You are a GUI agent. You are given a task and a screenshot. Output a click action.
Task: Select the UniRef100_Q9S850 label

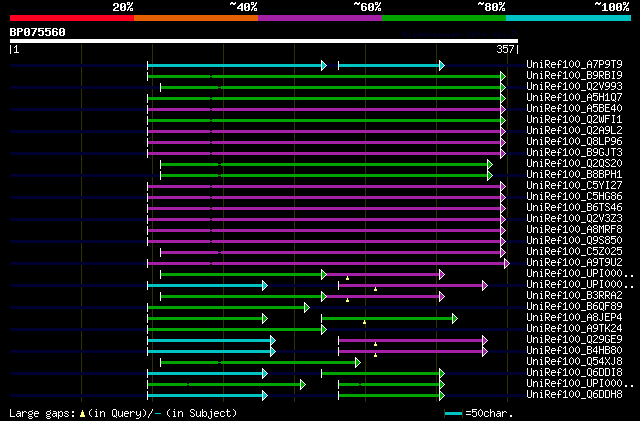tap(574, 241)
